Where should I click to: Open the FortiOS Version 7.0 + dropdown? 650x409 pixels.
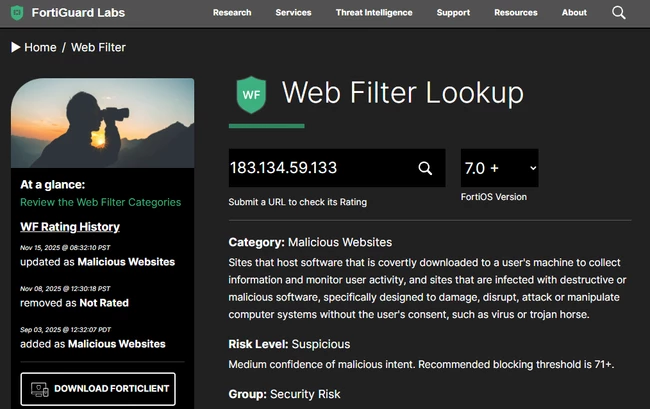(500, 168)
